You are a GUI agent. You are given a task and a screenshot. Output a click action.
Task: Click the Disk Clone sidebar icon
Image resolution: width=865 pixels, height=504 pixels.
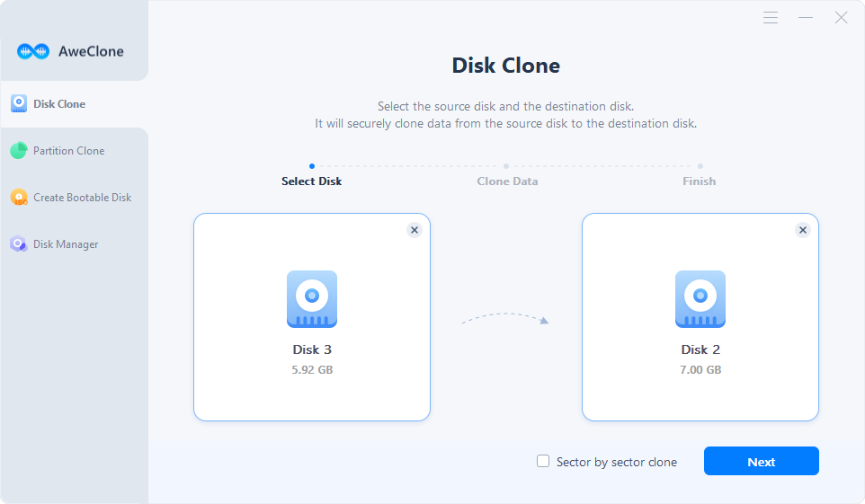19,103
